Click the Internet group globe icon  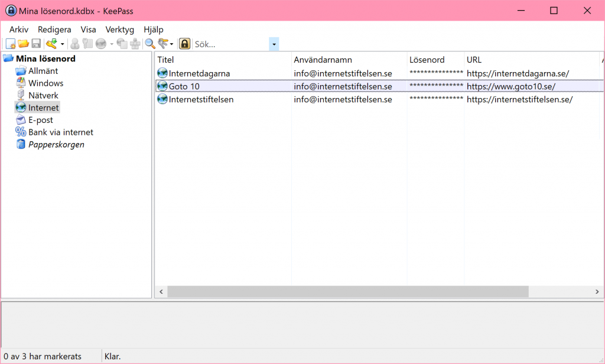tap(21, 108)
